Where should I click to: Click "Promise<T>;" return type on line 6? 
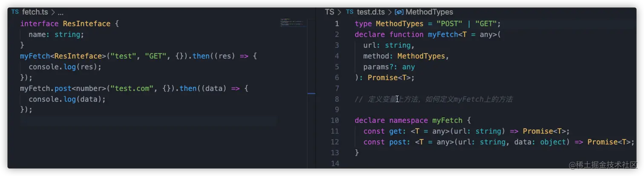tap(391, 78)
